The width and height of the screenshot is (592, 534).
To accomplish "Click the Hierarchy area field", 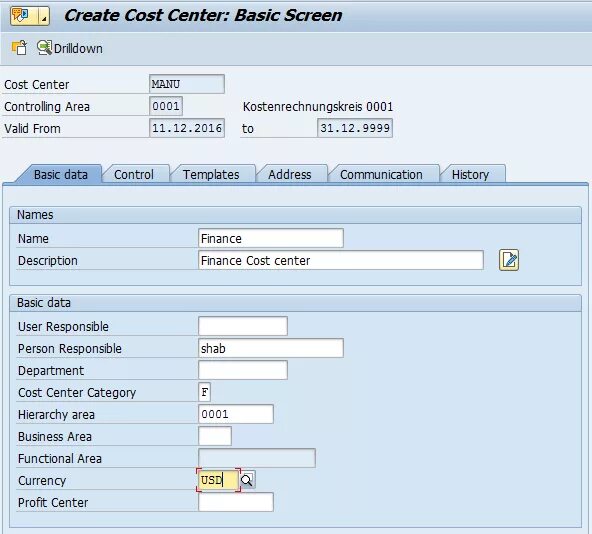I will point(236,414).
